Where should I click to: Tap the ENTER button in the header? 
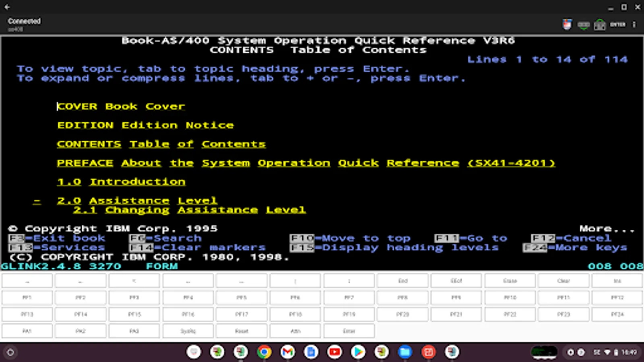[618, 25]
